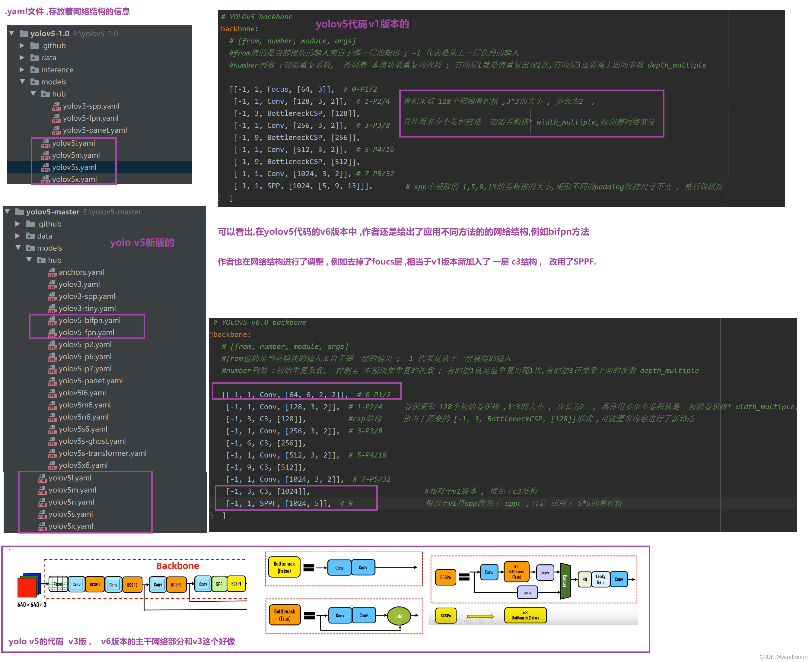Expand data folder in yolov5-master tree
Viewport: 812px width, 662px height.
(18, 236)
